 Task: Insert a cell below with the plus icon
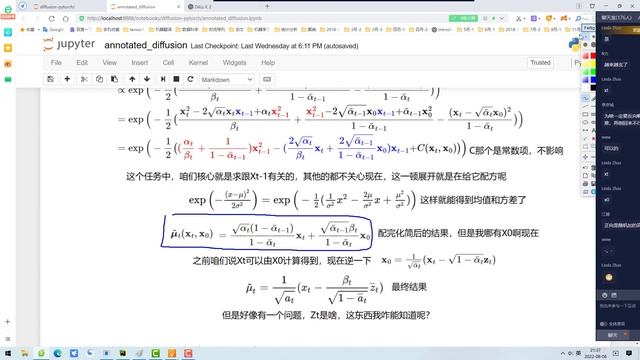[x=67, y=79]
